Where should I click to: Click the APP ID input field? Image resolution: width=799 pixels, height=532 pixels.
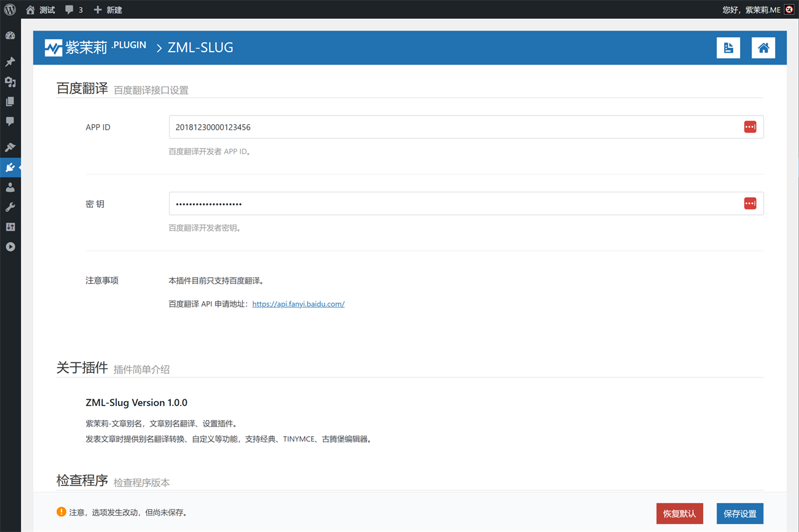click(466, 127)
